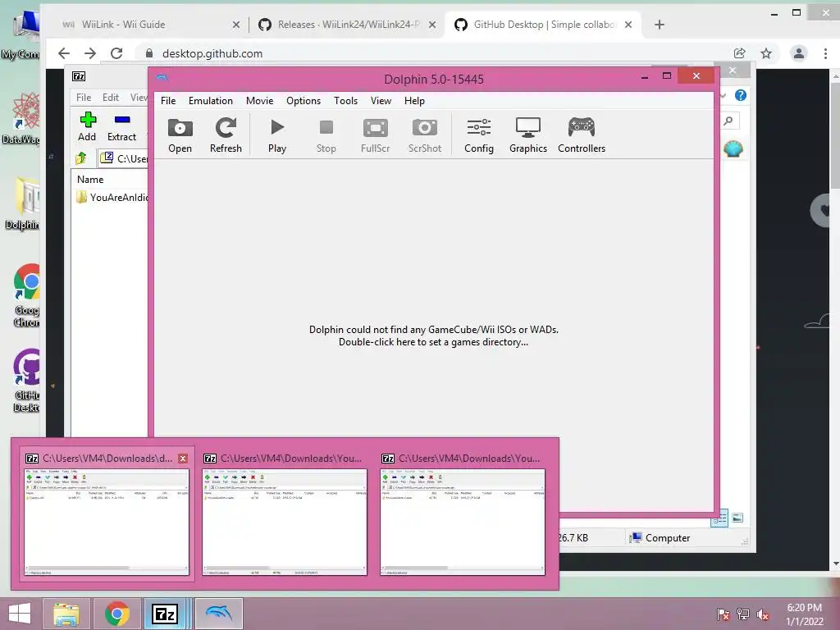Click the details view icon in Explorer
This screenshot has width=840, height=630.
coord(719,518)
